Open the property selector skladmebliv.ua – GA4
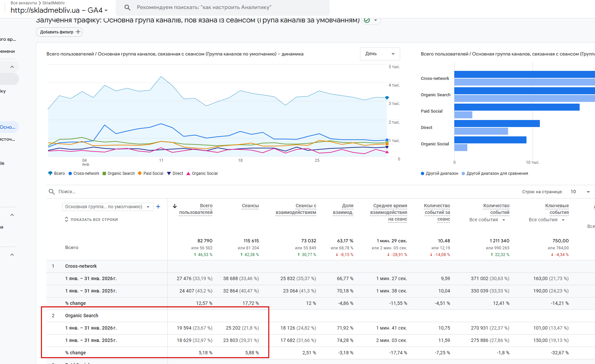The image size is (595, 364). point(59,10)
